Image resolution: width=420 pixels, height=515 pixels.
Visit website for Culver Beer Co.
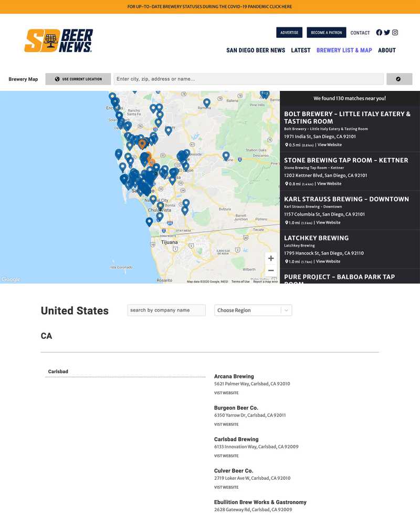point(226,488)
